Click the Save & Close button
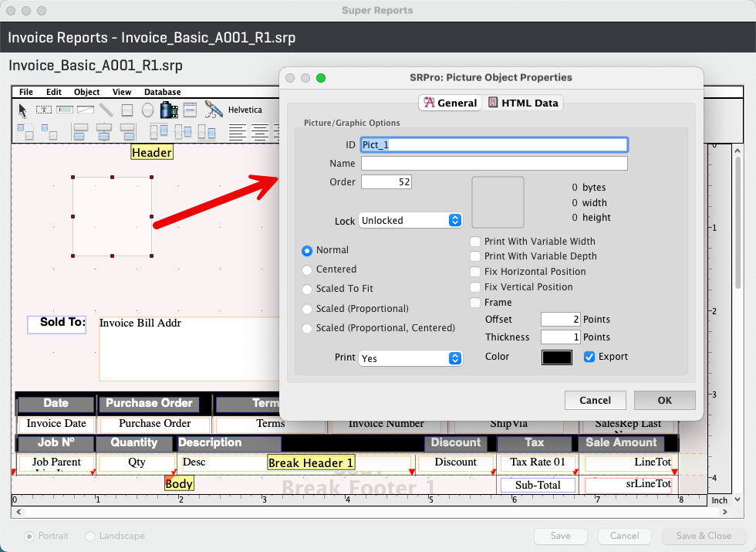Image resolution: width=756 pixels, height=552 pixels. (x=704, y=536)
